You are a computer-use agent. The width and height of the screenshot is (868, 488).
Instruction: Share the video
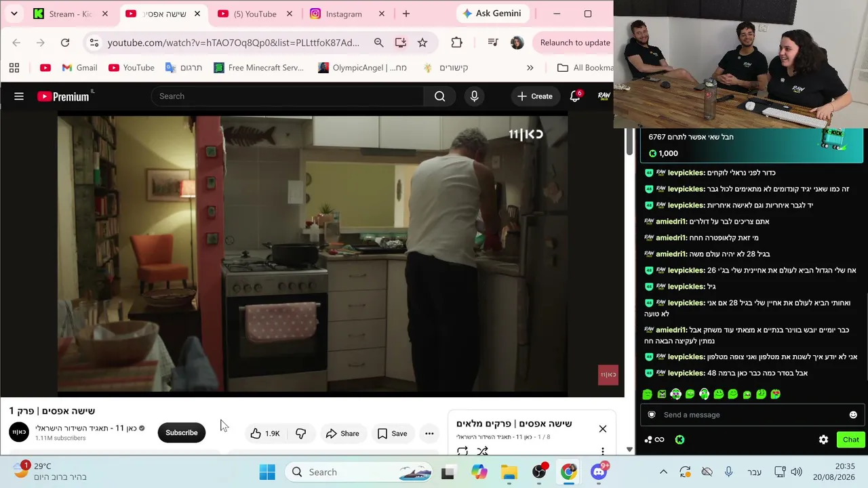(x=342, y=433)
